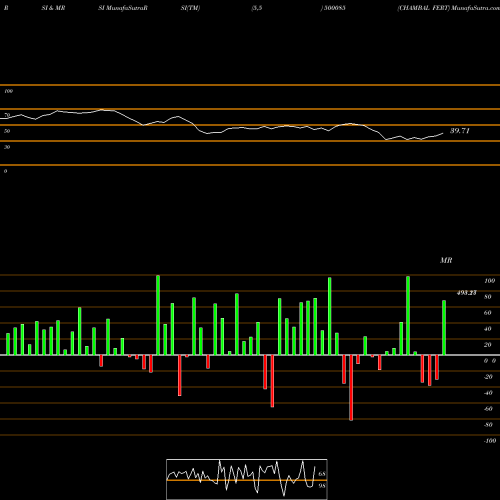Click the 'SI(TM)' header text

point(190,8)
